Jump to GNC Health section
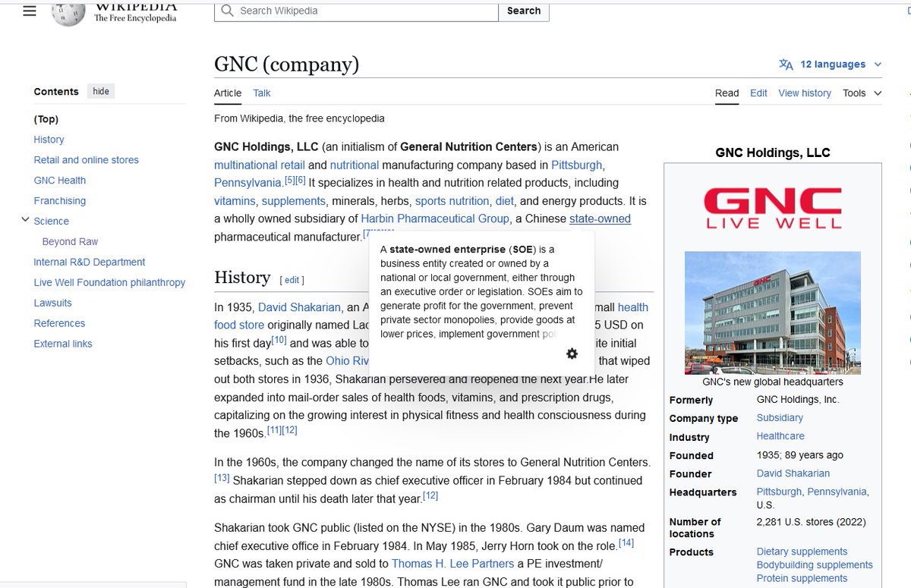 coord(60,181)
